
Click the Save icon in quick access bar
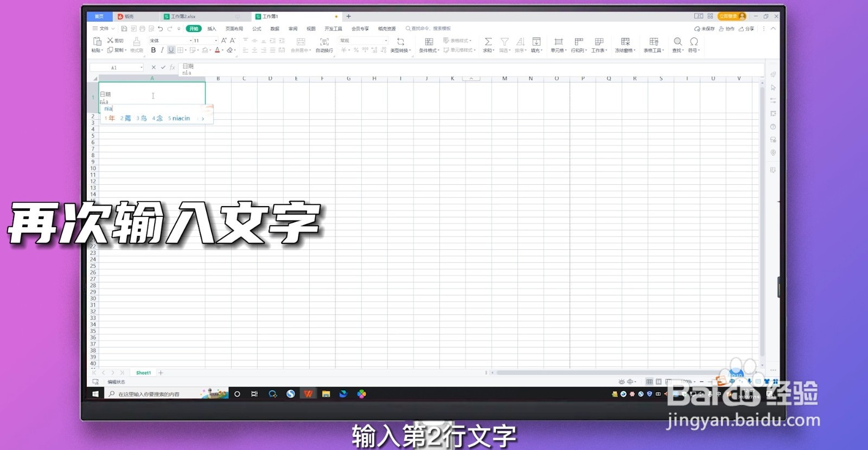point(124,29)
